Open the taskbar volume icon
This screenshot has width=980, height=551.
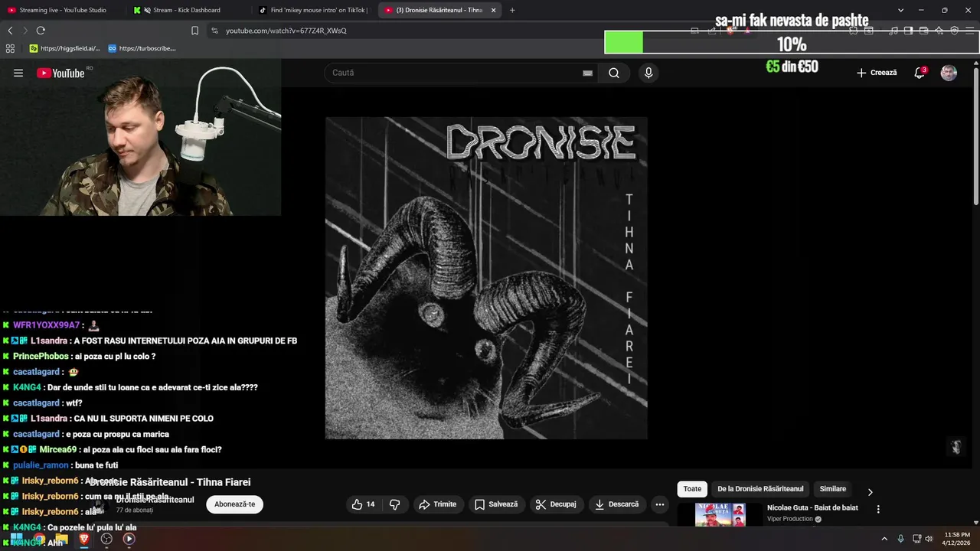tap(929, 539)
